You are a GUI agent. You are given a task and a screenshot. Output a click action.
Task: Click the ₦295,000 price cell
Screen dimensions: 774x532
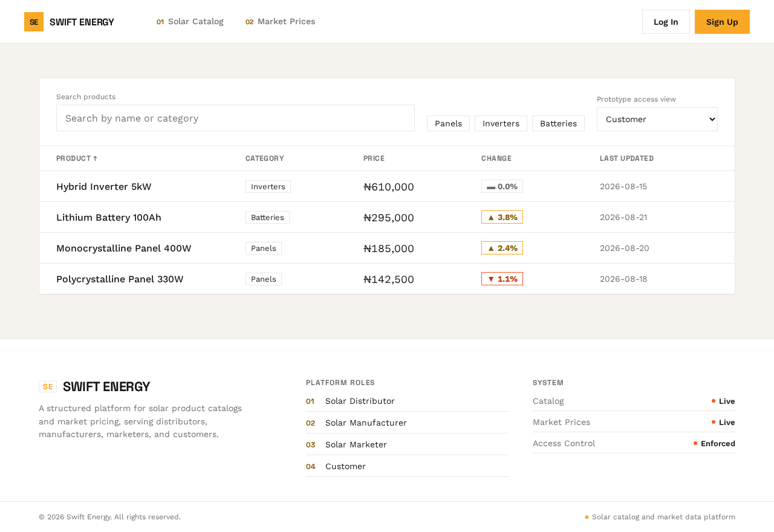coord(389,218)
